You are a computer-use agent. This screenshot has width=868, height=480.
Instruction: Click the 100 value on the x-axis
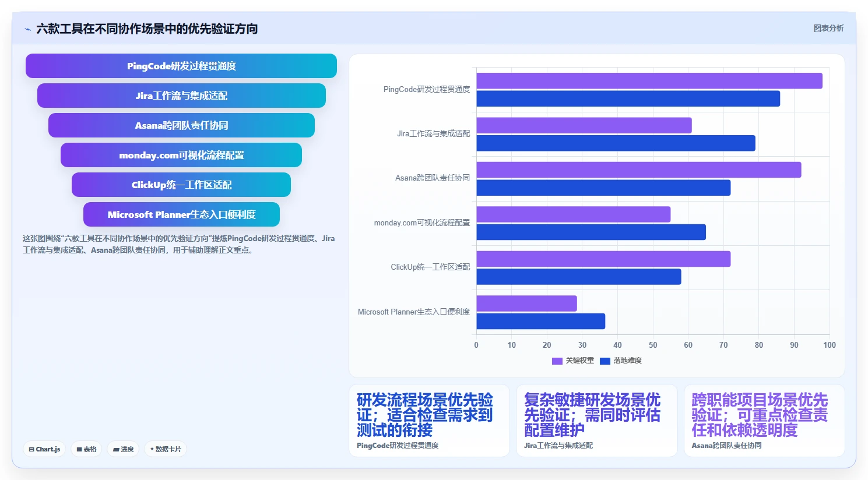tap(830, 345)
